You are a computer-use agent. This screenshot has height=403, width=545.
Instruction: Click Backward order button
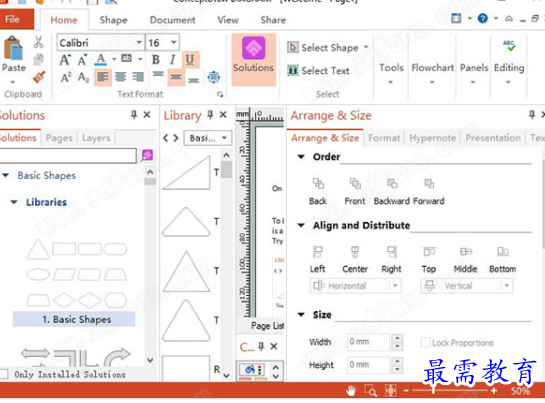pyautogui.click(x=392, y=191)
